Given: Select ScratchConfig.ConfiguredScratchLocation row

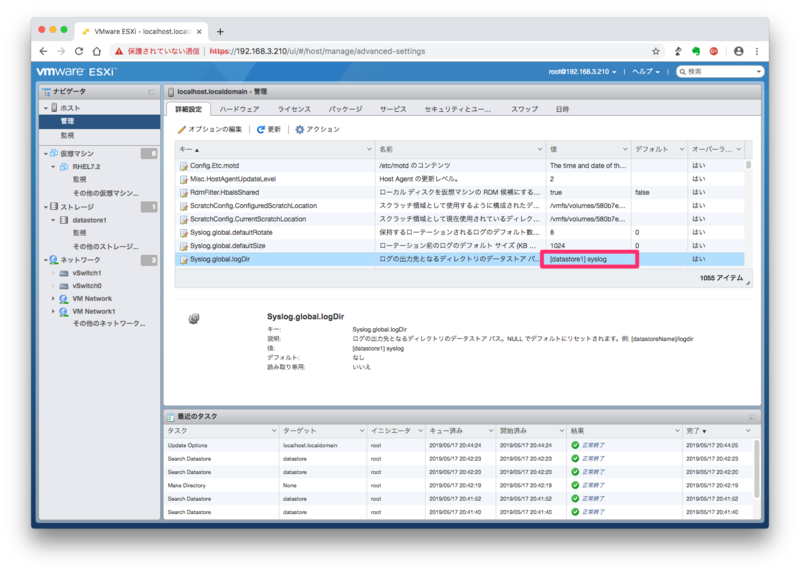Looking at the screenshot, I should click(x=459, y=206).
